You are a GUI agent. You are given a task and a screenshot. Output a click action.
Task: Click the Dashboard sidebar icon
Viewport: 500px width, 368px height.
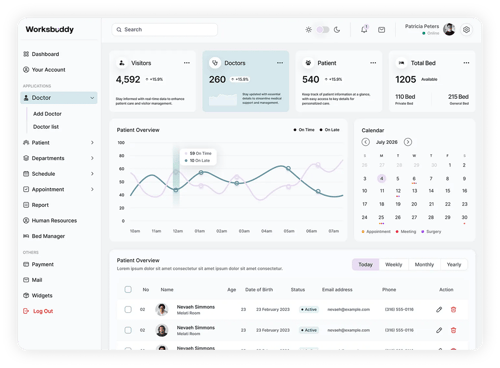(26, 54)
